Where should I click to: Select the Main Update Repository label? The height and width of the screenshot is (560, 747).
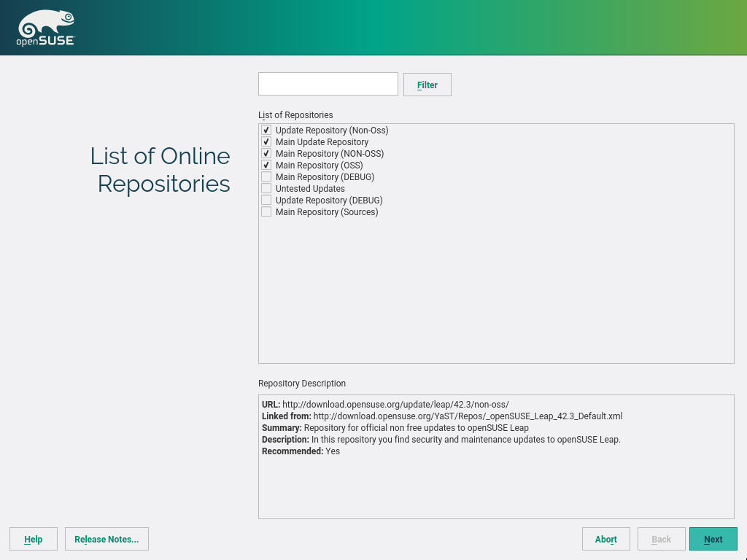[x=322, y=142]
